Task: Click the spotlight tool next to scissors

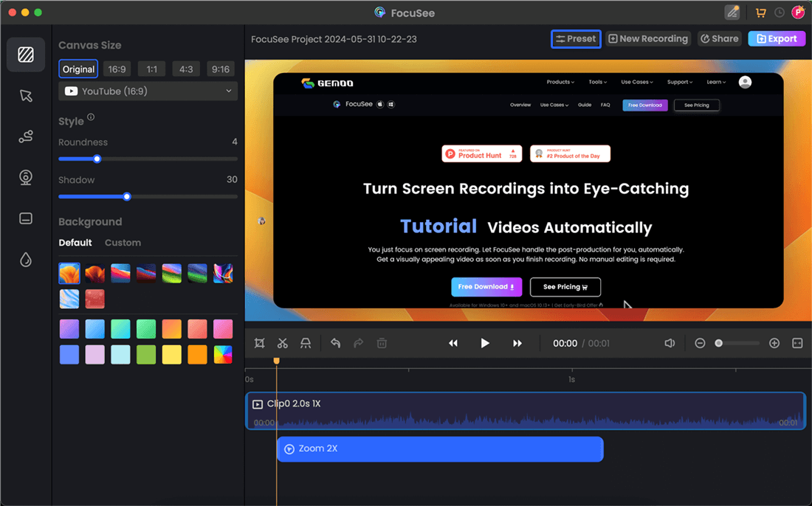Action: point(306,343)
